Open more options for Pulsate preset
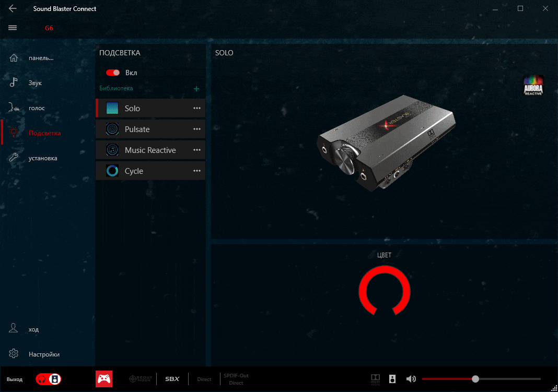Image resolution: width=558 pixels, height=392 pixels. [197, 129]
